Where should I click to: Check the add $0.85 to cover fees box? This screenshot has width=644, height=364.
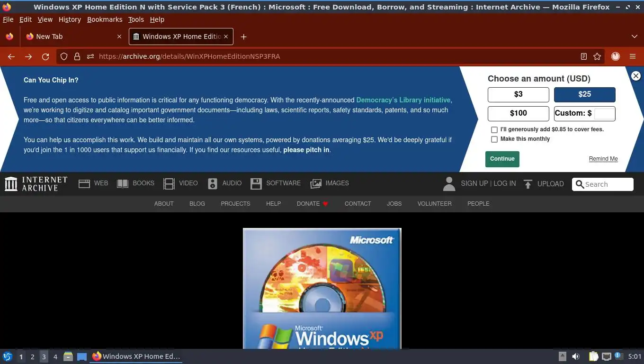pos(494,129)
